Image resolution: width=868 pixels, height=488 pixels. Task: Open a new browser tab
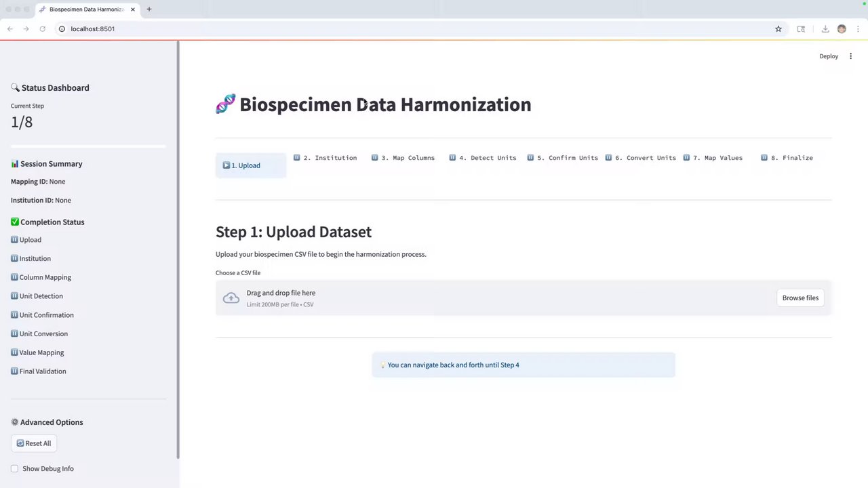tap(149, 9)
